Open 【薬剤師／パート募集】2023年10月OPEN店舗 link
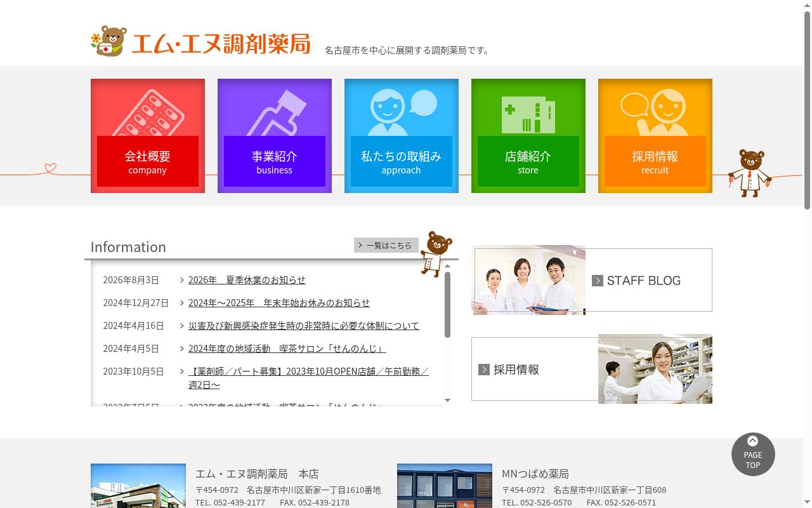 [x=308, y=378]
